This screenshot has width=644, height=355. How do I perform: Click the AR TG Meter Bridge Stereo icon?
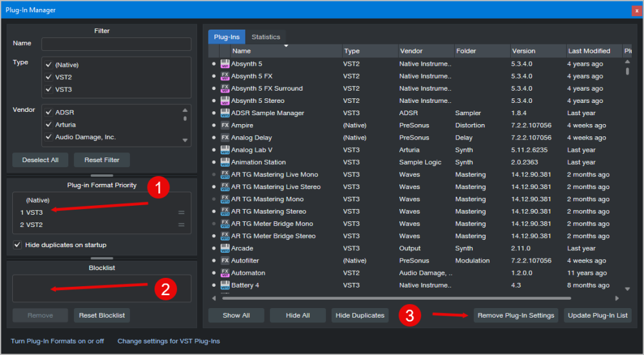[225, 236]
